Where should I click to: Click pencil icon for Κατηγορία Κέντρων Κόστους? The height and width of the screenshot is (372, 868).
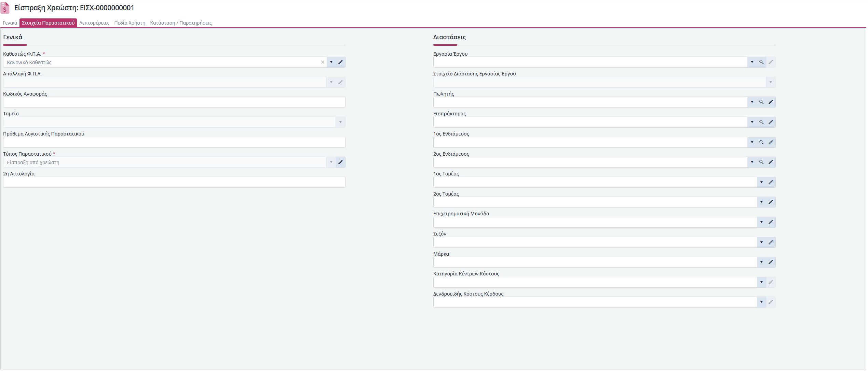[771, 282]
